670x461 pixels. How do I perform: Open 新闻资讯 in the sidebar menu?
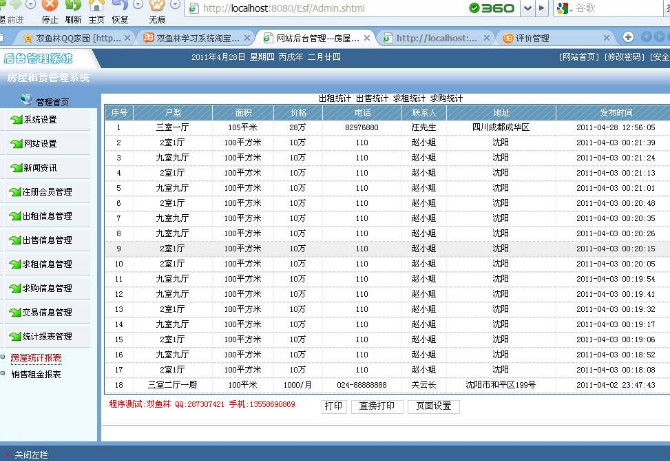[41, 168]
